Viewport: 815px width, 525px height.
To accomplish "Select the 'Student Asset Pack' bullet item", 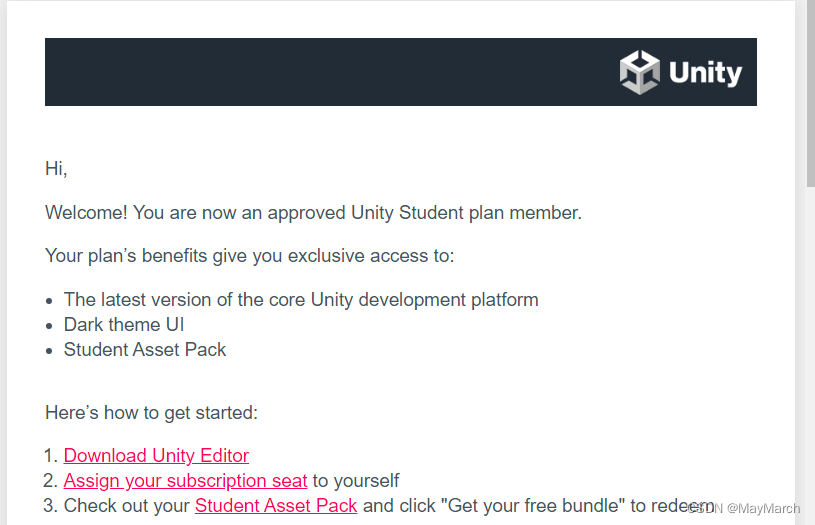I will tap(145, 349).
